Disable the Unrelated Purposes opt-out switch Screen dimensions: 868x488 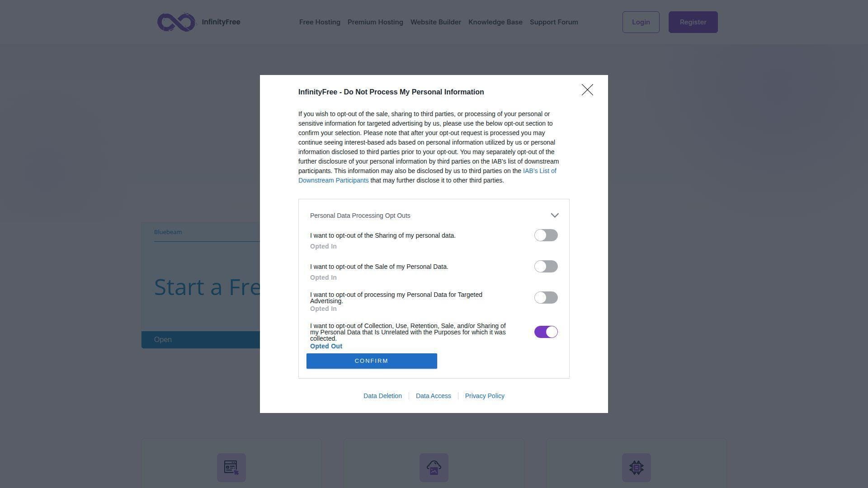[546, 332]
